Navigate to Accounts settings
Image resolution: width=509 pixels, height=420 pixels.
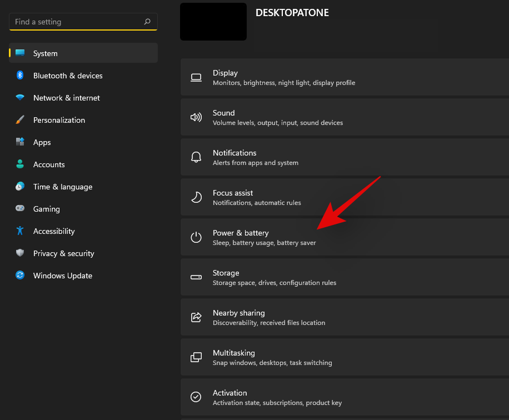(x=83, y=164)
